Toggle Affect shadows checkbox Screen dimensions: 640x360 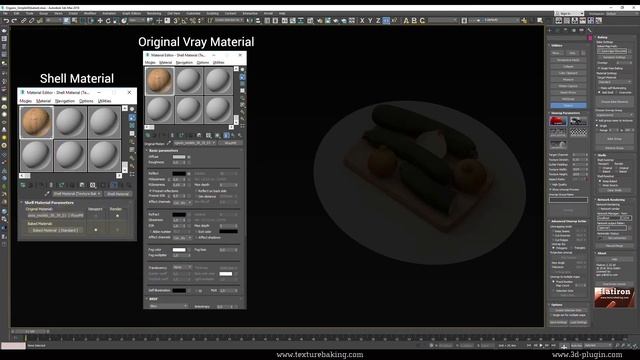[x=196, y=238]
